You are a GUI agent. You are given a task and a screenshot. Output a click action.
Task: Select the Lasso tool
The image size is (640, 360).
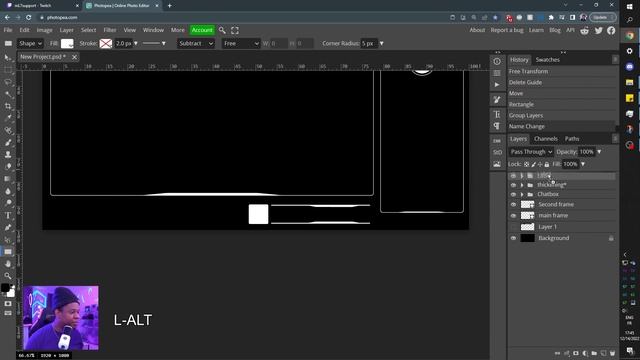pos(8,82)
